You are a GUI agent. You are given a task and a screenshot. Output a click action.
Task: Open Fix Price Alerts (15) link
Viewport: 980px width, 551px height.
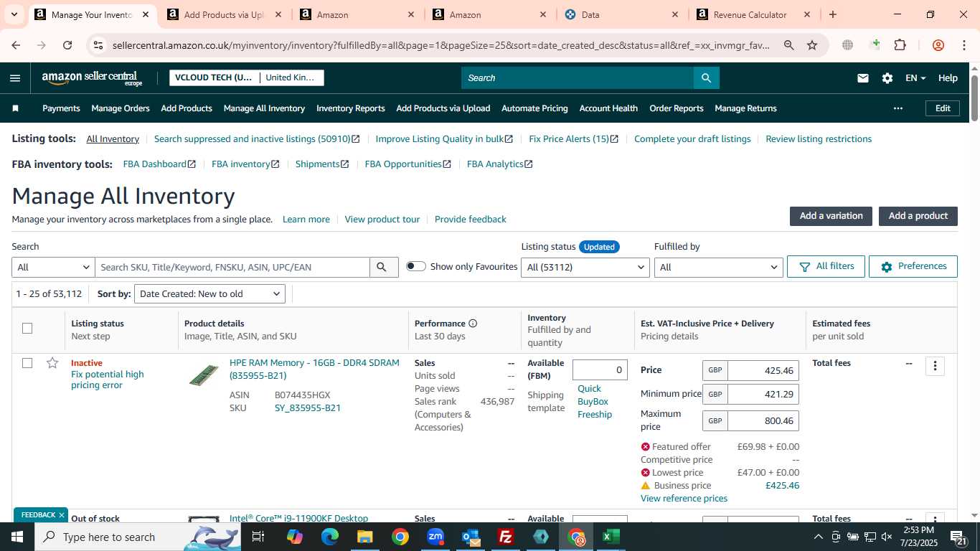coord(573,139)
